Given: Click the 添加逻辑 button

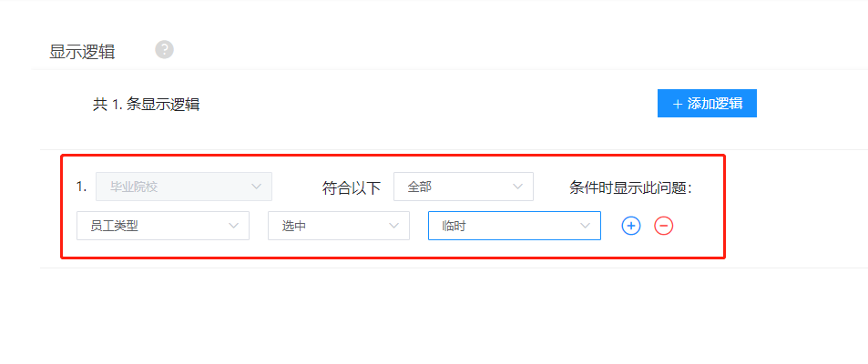Looking at the screenshot, I should pyautogui.click(x=707, y=104).
